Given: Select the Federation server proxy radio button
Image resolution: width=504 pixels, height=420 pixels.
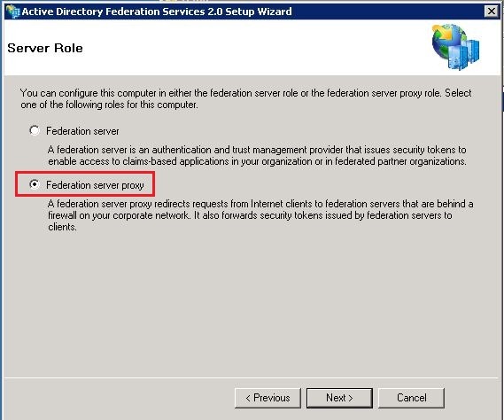Looking at the screenshot, I should coord(35,184).
